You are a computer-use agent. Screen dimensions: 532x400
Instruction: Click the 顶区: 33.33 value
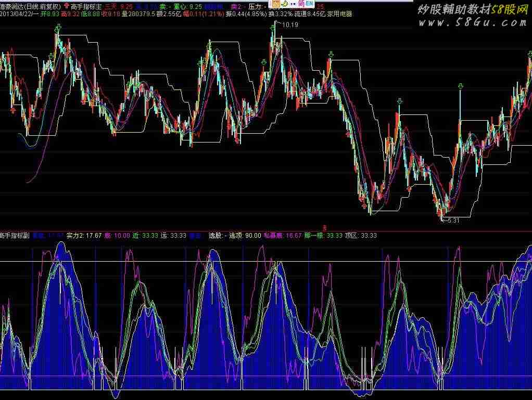coord(361,235)
